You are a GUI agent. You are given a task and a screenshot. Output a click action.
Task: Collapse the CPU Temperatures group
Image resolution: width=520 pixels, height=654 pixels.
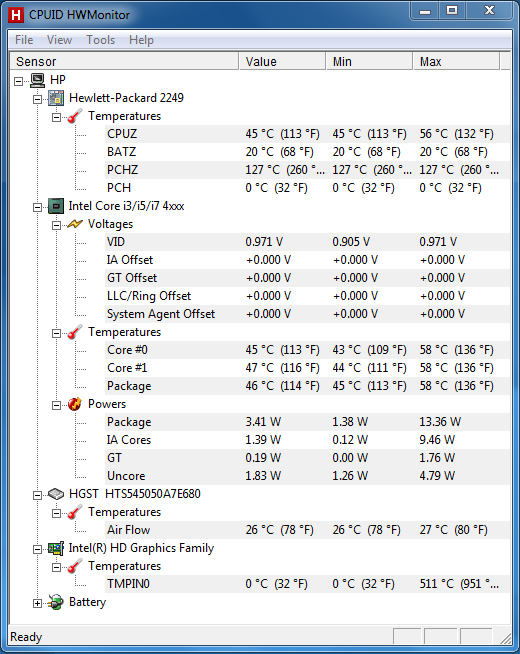(56, 333)
